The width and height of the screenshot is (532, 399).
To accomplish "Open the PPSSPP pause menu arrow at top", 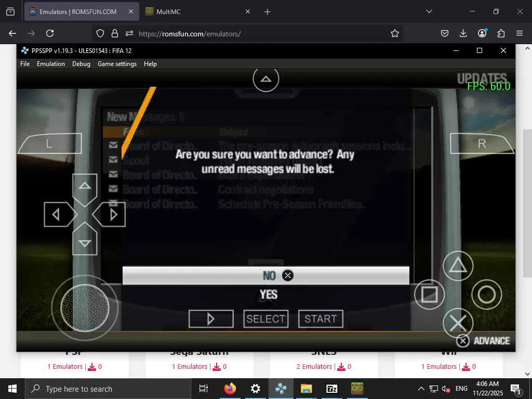I will click(265, 79).
